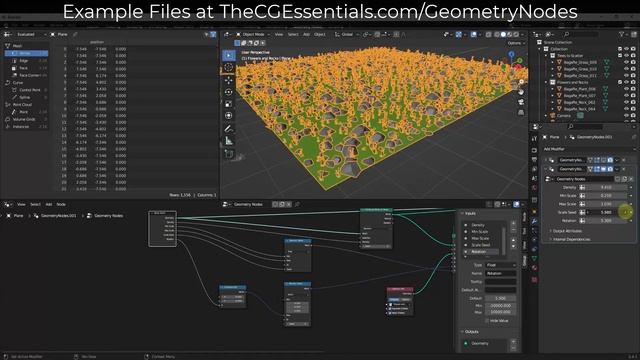Select the Move tool in viewport toolbar

pyautogui.click(x=229, y=80)
